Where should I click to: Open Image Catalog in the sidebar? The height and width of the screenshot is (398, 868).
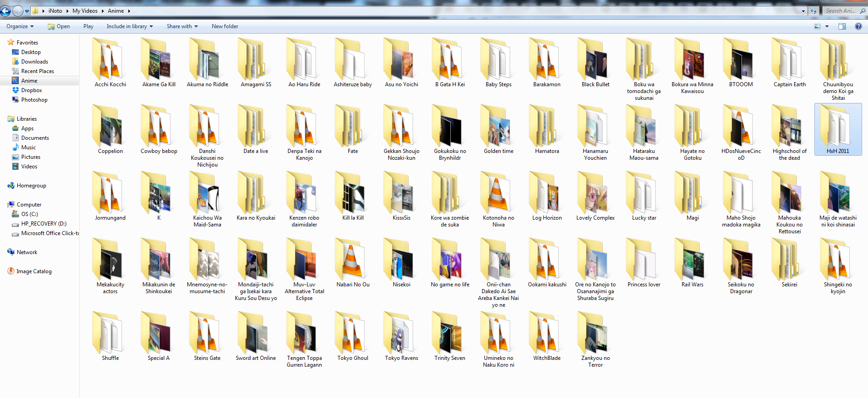(34, 271)
